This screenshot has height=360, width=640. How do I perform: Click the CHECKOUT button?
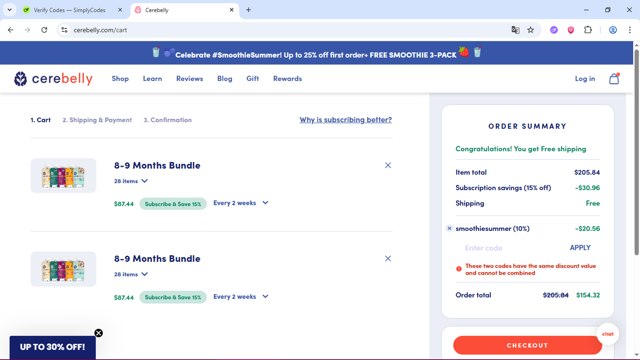(527, 345)
